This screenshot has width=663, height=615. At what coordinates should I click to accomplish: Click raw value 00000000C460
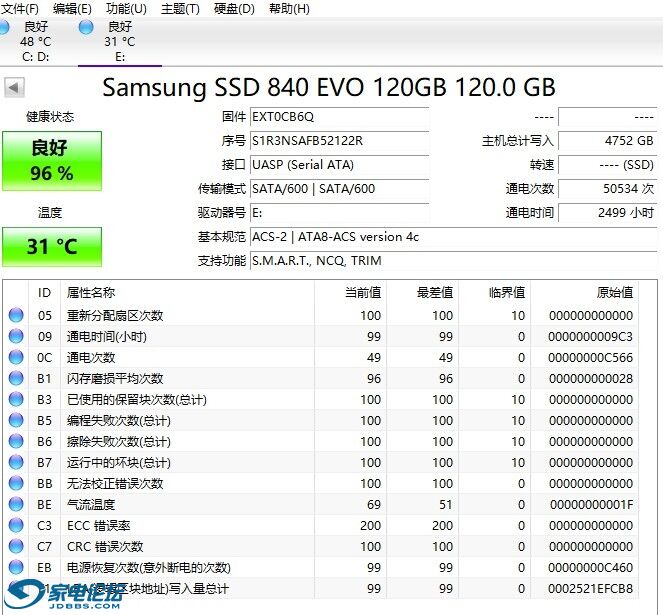point(590,568)
